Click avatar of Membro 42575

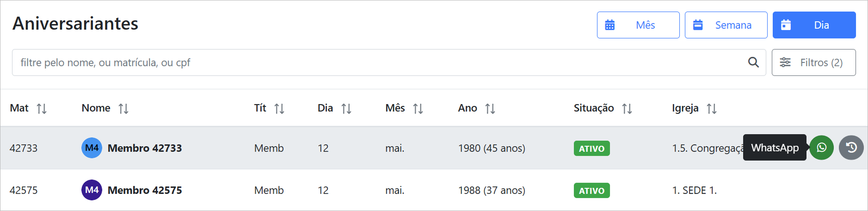[x=92, y=190]
